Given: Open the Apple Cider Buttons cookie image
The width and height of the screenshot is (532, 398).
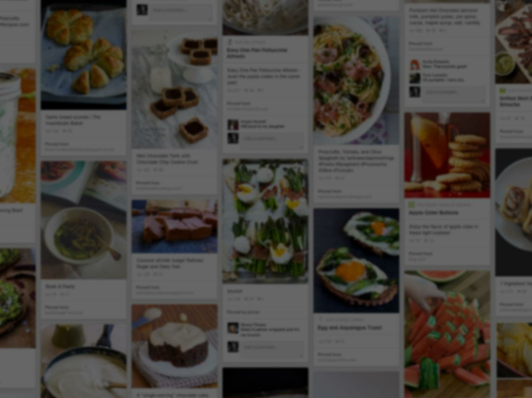Looking at the screenshot, I should coord(447,155).
